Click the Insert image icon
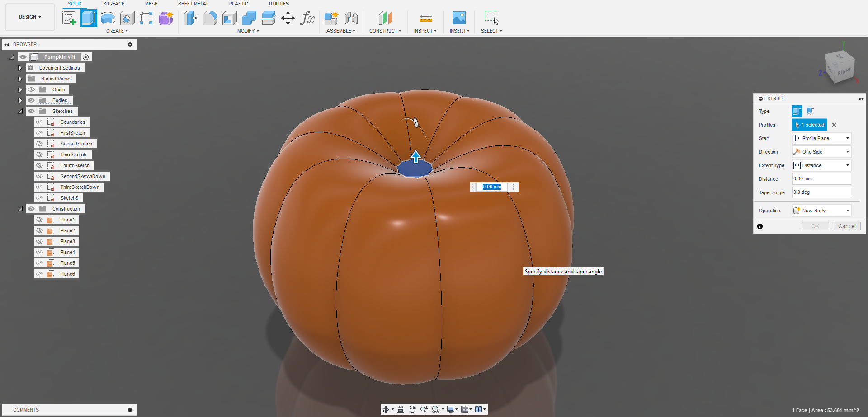Screen dimensions: 868x417 tap(459, 18)
